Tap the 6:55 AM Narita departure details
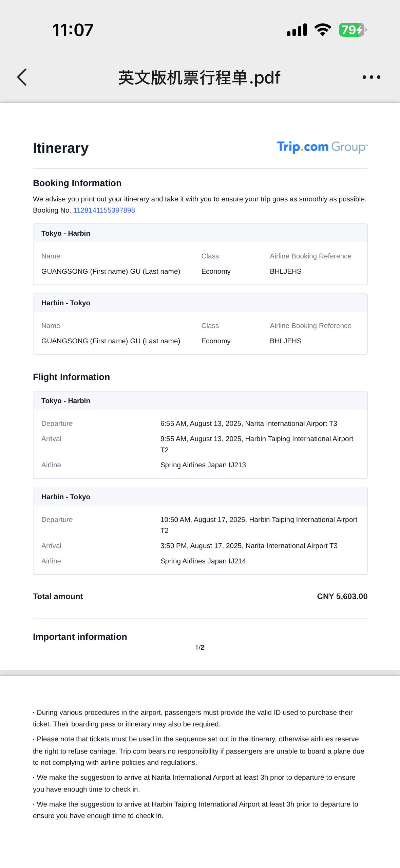The width and height of the screenshot is (400, 868). (248, 423)
